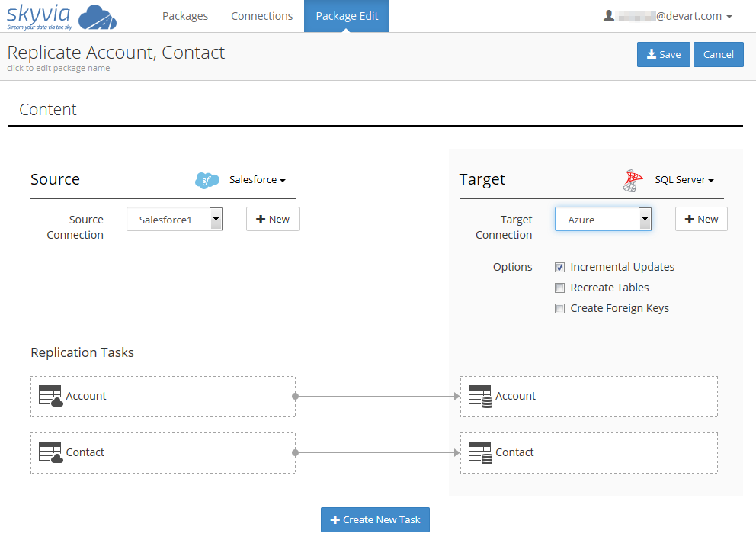Create a new target connection
756x540 pixels.
coord(701,219)
